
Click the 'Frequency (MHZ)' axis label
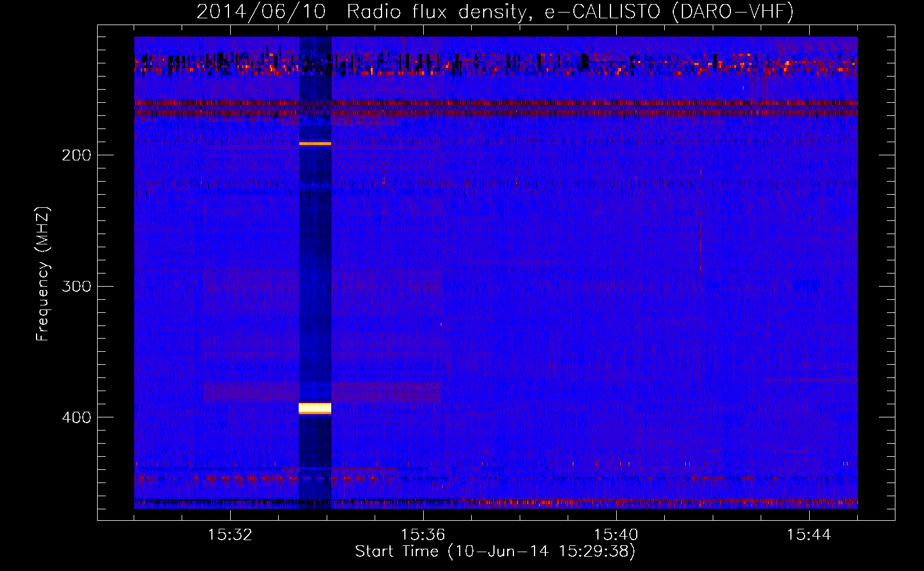(x=43, y=274)
